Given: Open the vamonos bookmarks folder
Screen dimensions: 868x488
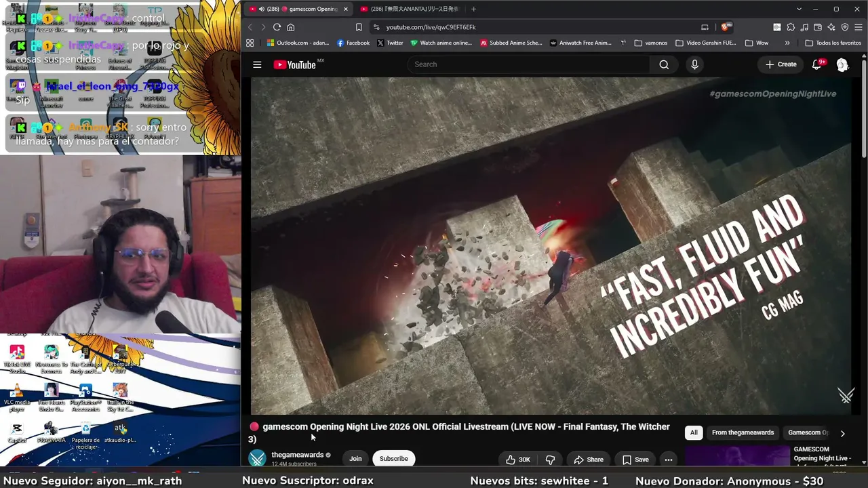Looking at the screenshot, I should pyautogui.click(x=651, y=43).
